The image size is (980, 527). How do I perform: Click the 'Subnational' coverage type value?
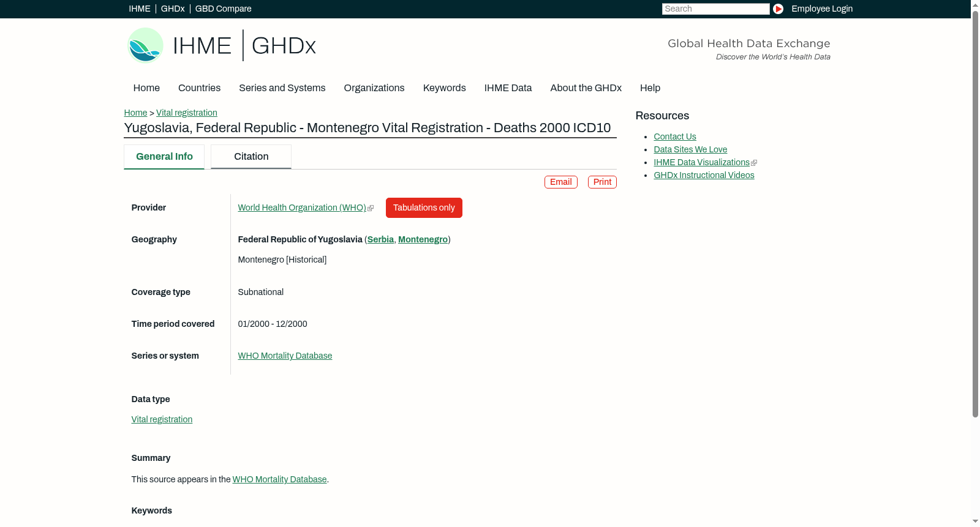[261, 292]
